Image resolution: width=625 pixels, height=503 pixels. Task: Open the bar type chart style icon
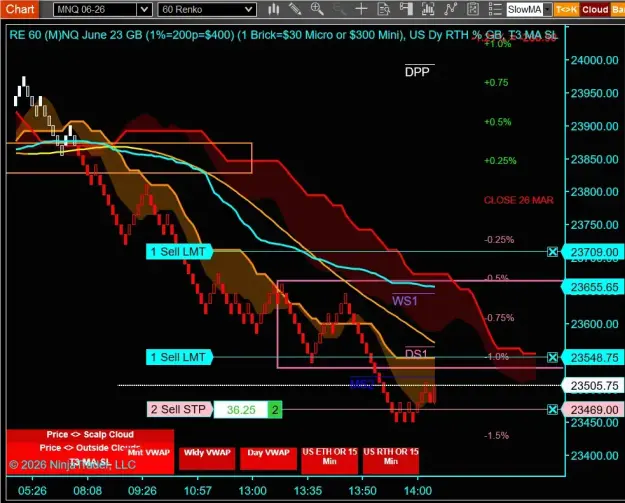point(273,9)
